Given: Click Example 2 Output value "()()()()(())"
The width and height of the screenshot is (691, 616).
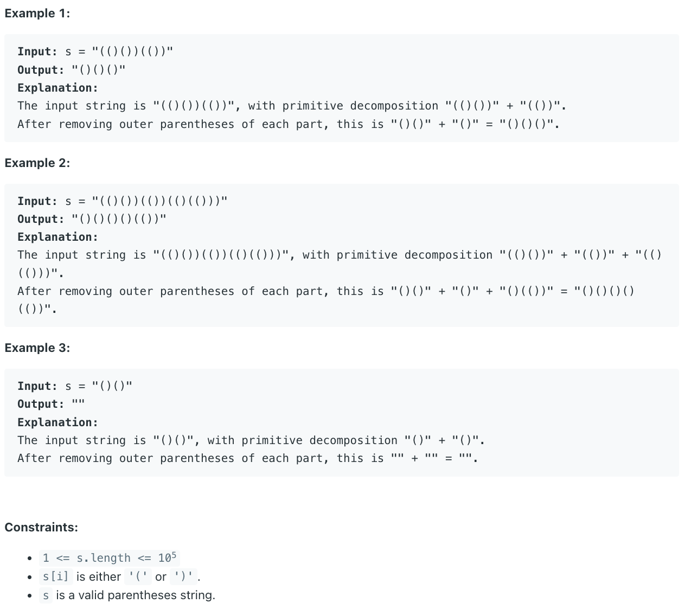Looking at the screenshot, I should coord(119,219).
